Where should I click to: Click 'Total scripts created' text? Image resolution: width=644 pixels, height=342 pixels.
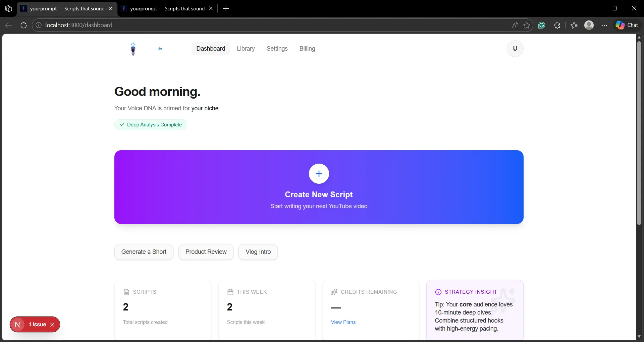145,322
